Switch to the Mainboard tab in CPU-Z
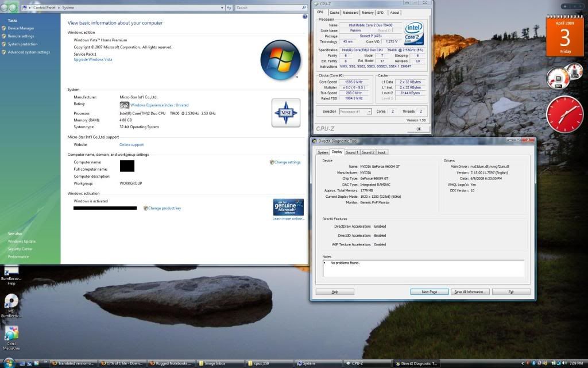Image resolution: width=588 pixels, height=368 pixels. coord(350,13)
